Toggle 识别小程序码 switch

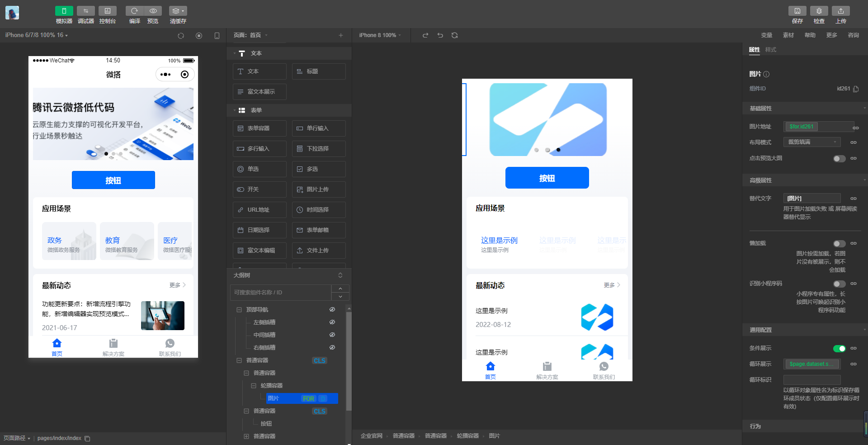point(840,284)
